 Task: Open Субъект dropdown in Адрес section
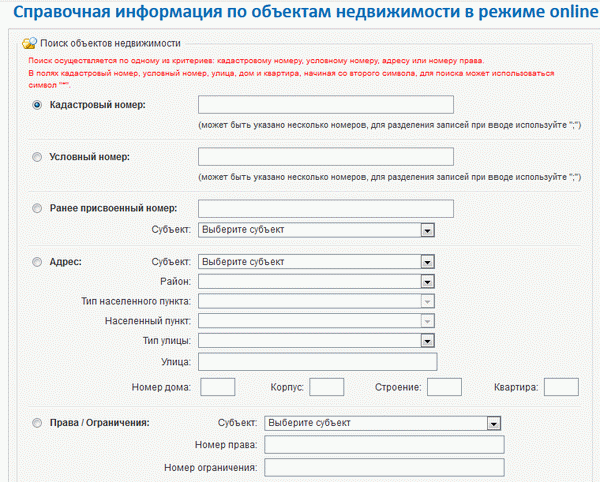click(316, 262)
